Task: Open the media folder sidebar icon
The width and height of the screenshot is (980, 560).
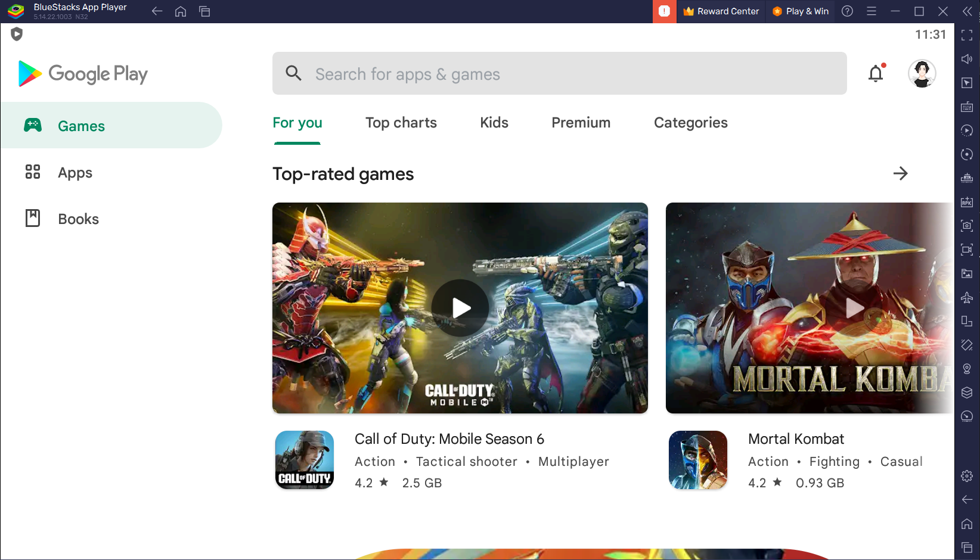Action: click(967, 273)
